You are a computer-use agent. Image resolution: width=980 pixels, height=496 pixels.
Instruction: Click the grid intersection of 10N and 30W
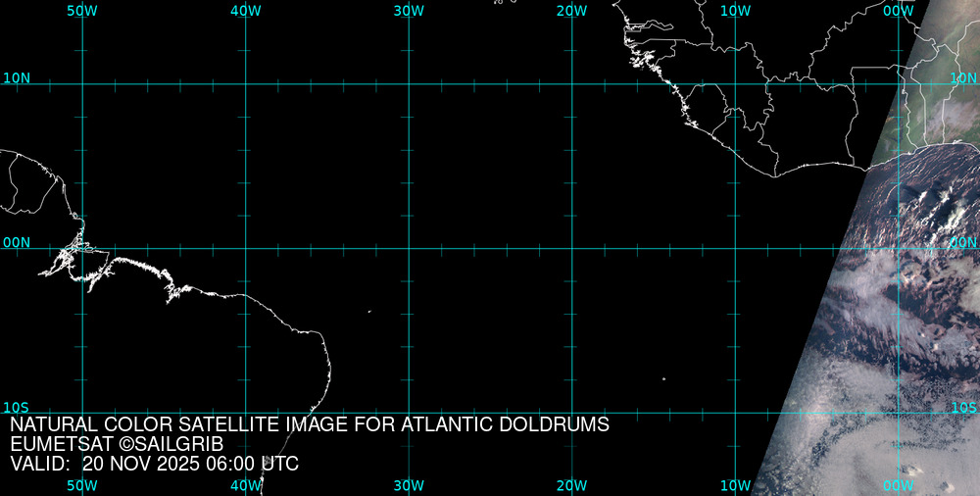point(409,84)
